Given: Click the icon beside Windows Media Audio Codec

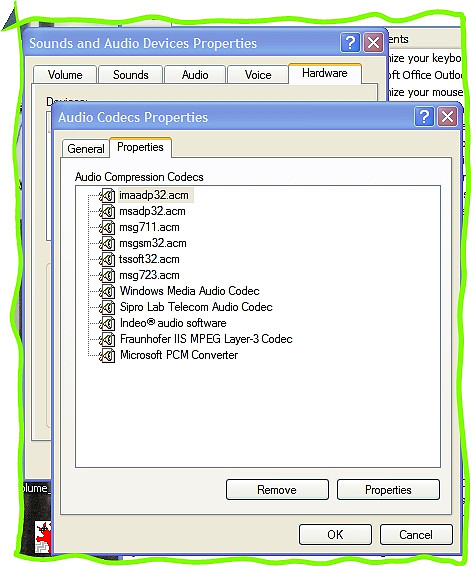Looking at the screenshot, I should pyautogui.click(x=107, y=291).
